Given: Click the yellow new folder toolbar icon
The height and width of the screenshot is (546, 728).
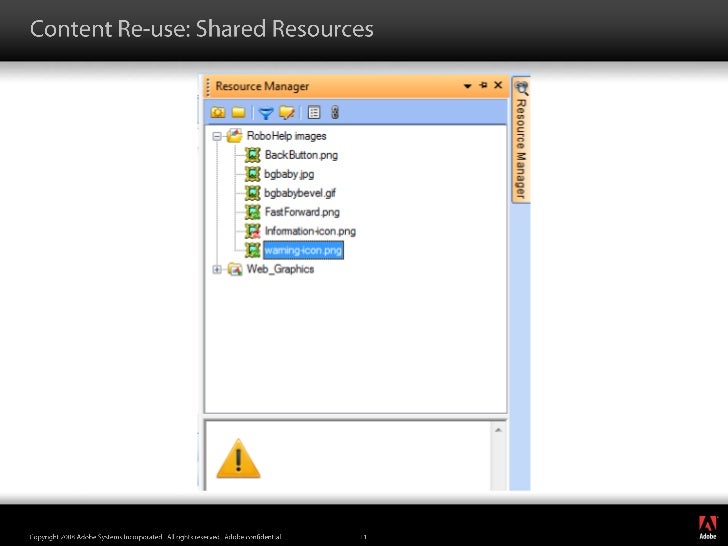Looking at the screenshot, I should (x=239, y=112).
